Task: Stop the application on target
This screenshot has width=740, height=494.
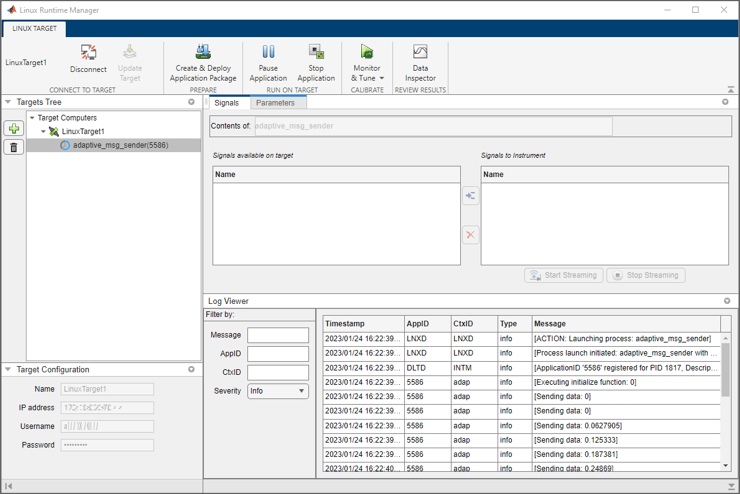Action: coord(316,53)
